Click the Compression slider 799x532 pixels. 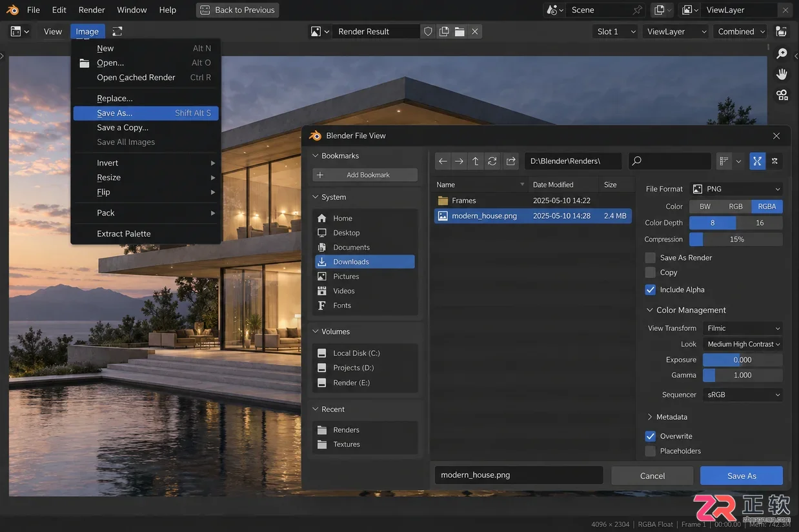736,239
